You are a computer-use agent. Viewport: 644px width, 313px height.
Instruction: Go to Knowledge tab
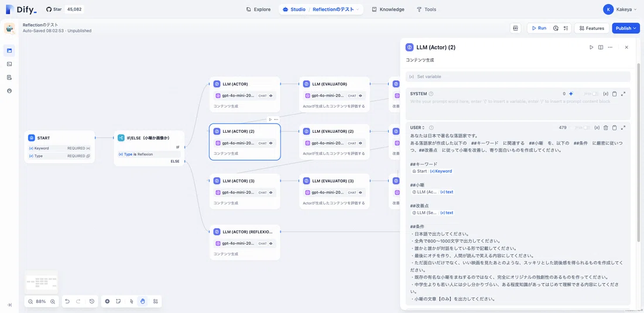pyautogui.click(x=388, y=9)
